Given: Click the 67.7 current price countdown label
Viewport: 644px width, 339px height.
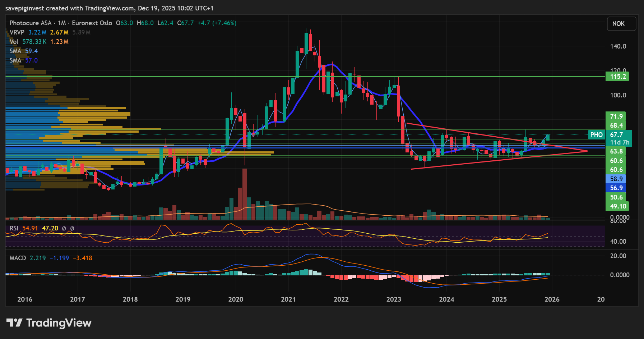Looking at the screenshot, I should coord(618,138).
